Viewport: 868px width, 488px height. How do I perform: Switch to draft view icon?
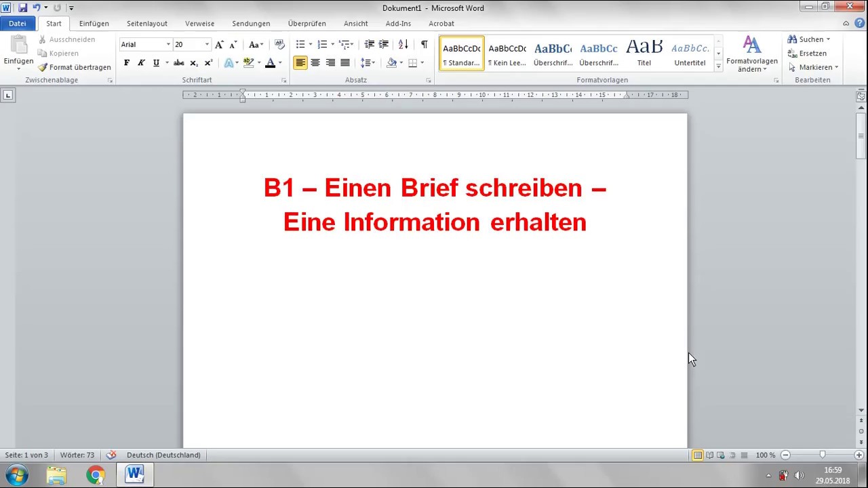[744, 455]
